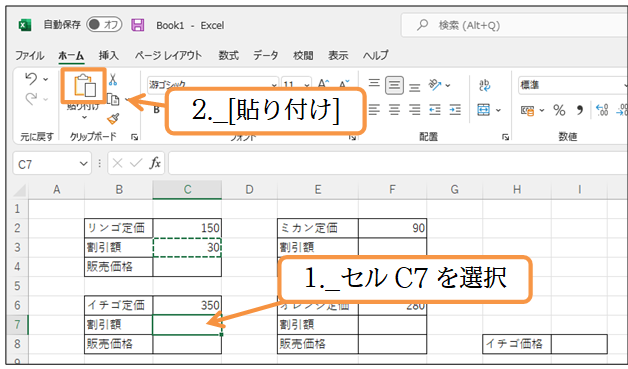Open the クリップボード dialog launcher
Viewport: 628px width, 369px height.
pos(135,137)
